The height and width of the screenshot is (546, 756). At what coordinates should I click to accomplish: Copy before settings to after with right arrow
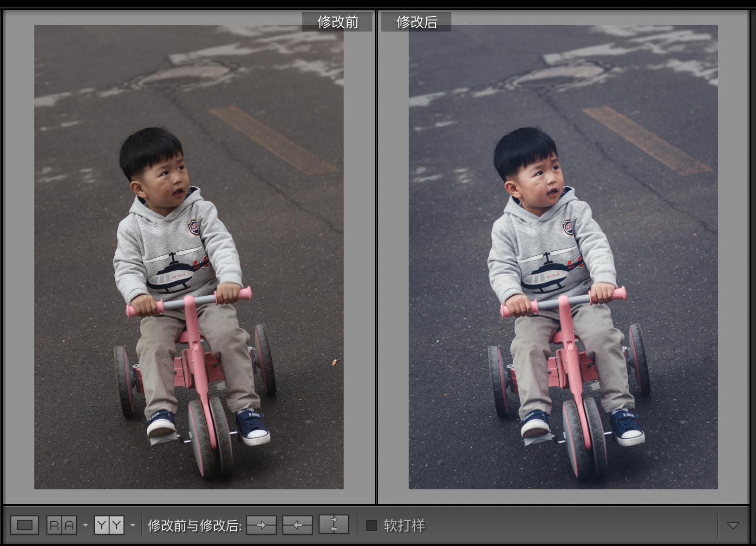coord(261,525)
